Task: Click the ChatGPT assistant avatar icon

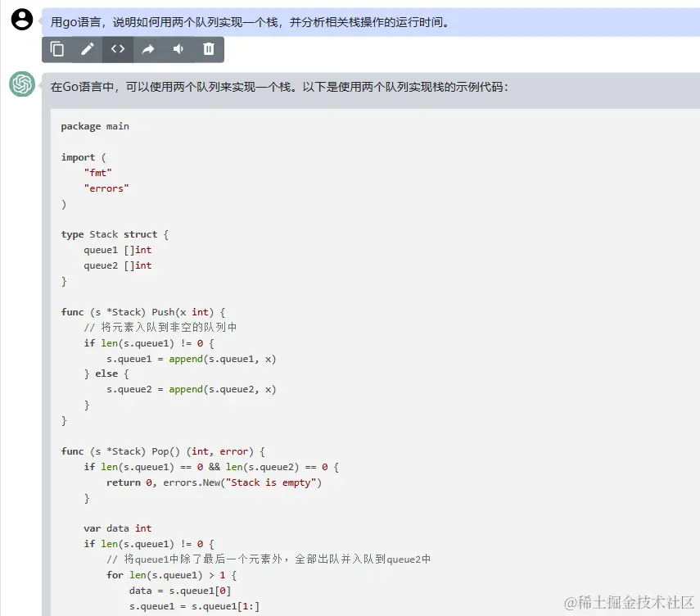Action: (22, 84)
